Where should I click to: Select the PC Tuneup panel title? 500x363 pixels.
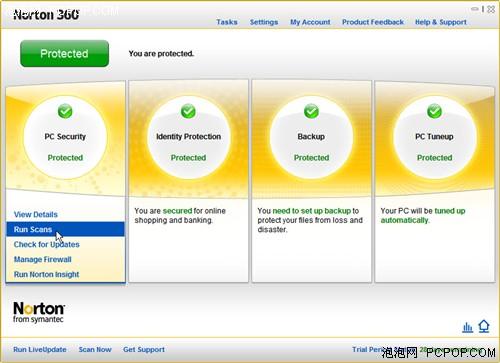(434, 137)
